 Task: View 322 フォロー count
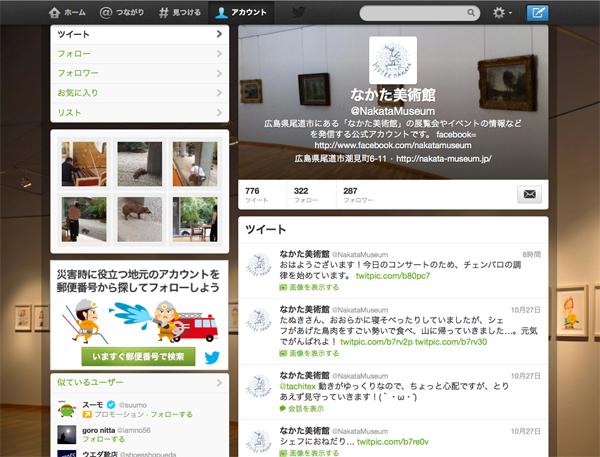(305, 194)
